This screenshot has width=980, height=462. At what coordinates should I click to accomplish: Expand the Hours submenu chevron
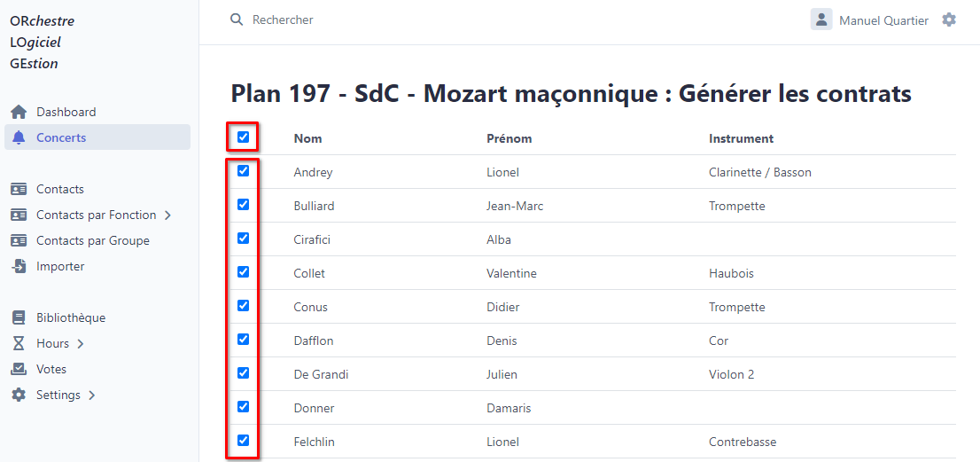point(81,344)
